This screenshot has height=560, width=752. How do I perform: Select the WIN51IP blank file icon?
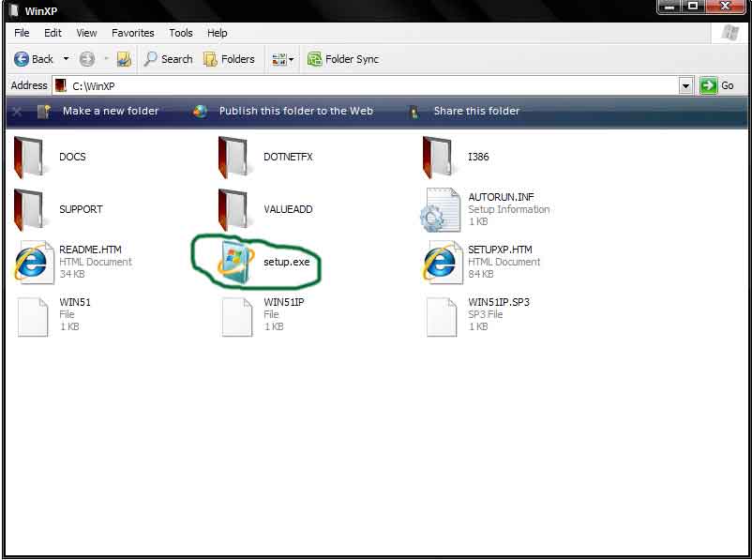tap(237, 317)
